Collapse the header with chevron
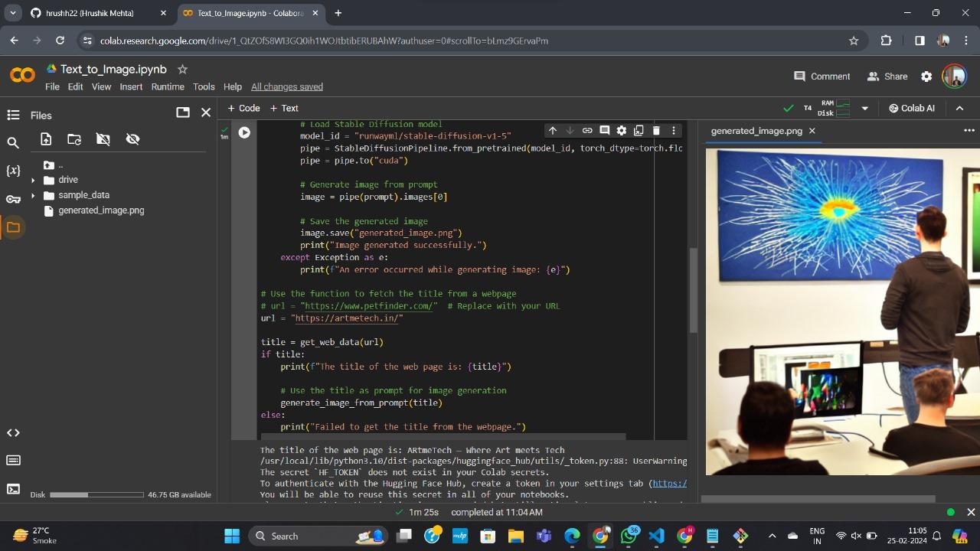980x551 pixels. coord(959,108)
